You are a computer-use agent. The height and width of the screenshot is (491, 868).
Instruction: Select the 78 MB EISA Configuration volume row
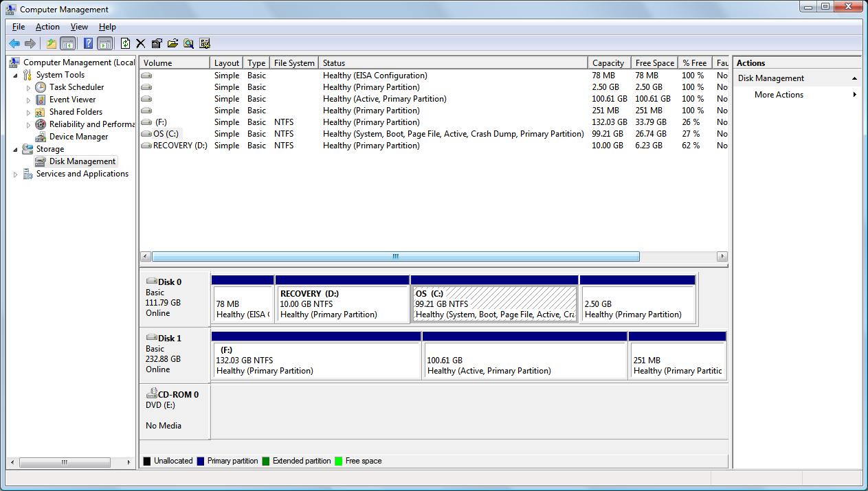[434, 76]
